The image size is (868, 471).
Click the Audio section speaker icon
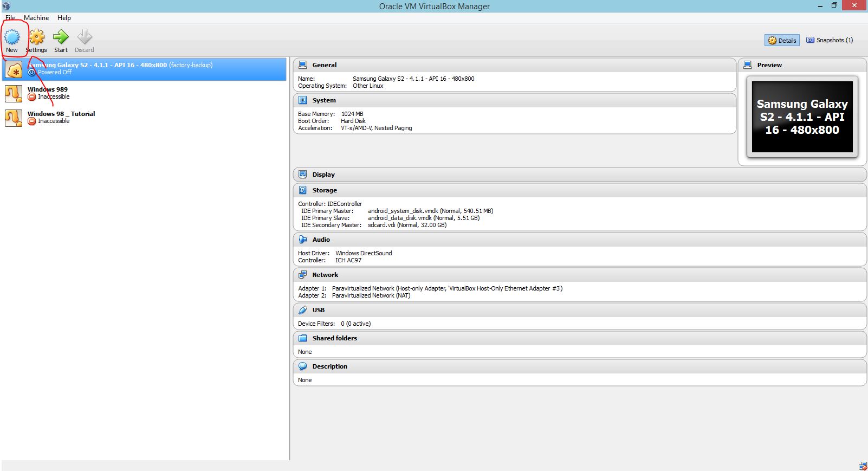point(303,240)
